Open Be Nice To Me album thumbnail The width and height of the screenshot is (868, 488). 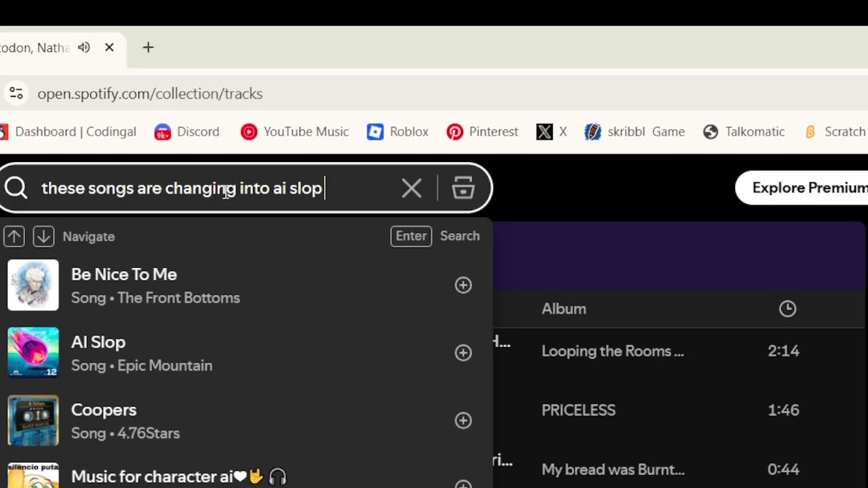tap(33, 285)
